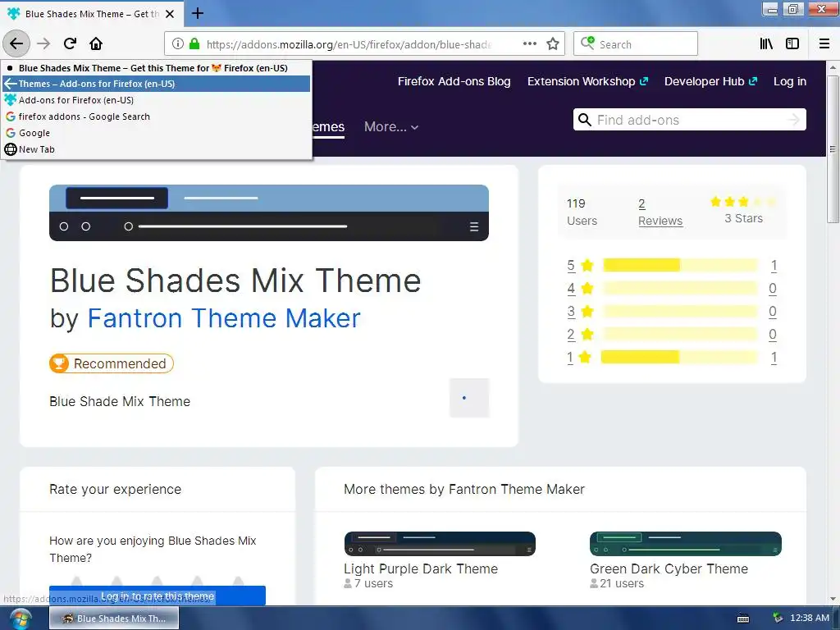This screenshot has width=840, height=630.
Task: Click the Recommended trophy badge
Action: (x=112, y=363)
